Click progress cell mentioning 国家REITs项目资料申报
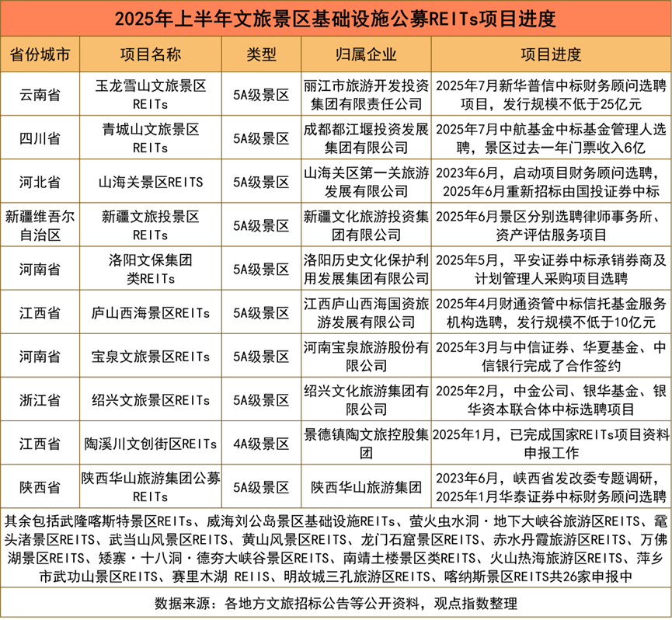This screenshot has width=672, height=620. (x=551, y=444)
